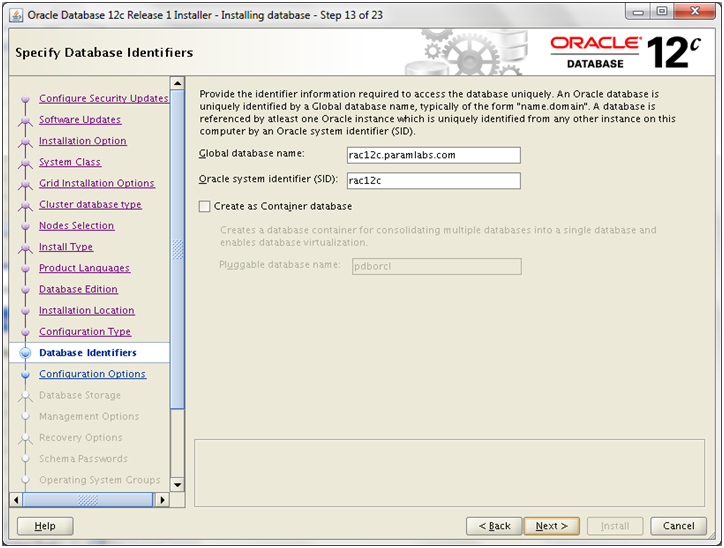Click the step list scroll up arrow
Screen dimensions: 724x548
coord(177,84)
